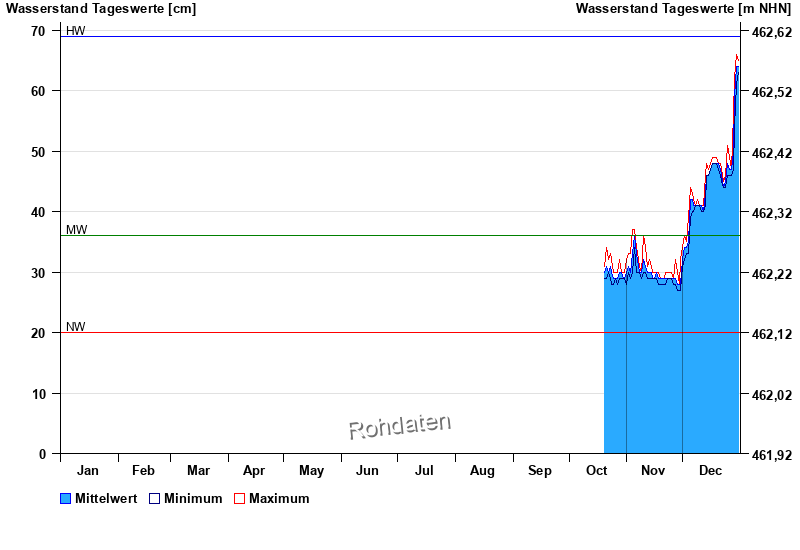Click the blue Mittelwert legend swatch
The image size is (800, 550).
(x=66, y=499)
